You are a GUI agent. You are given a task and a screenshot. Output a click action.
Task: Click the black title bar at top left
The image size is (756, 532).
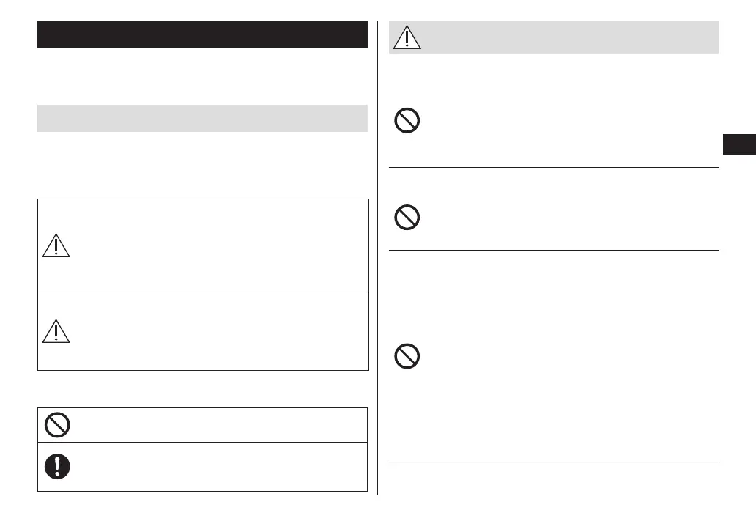pos(202,34)
